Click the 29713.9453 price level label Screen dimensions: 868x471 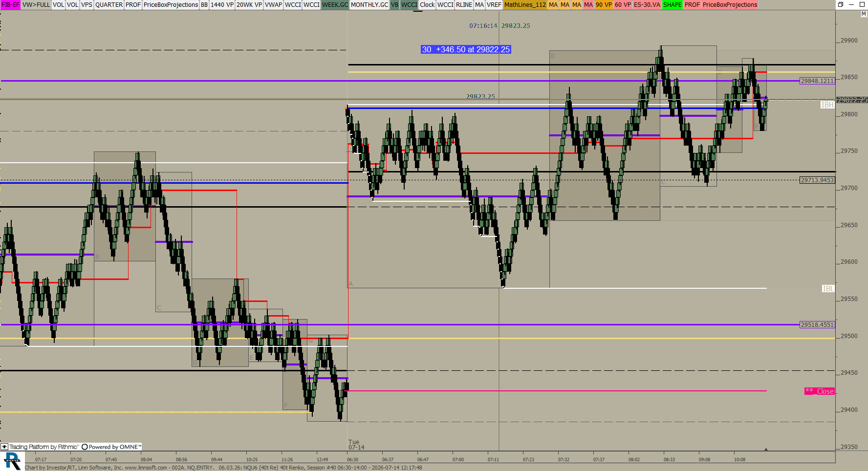[817, 180]
